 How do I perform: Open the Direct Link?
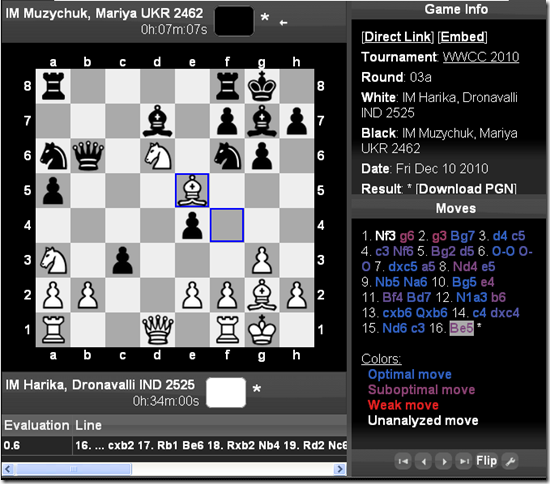(x=398, y=37)
